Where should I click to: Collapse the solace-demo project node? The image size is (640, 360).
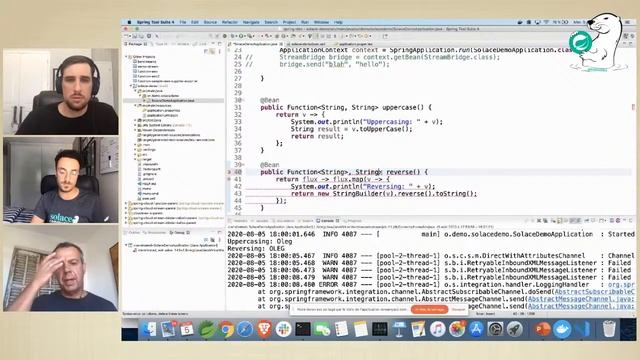click(131, 86)
